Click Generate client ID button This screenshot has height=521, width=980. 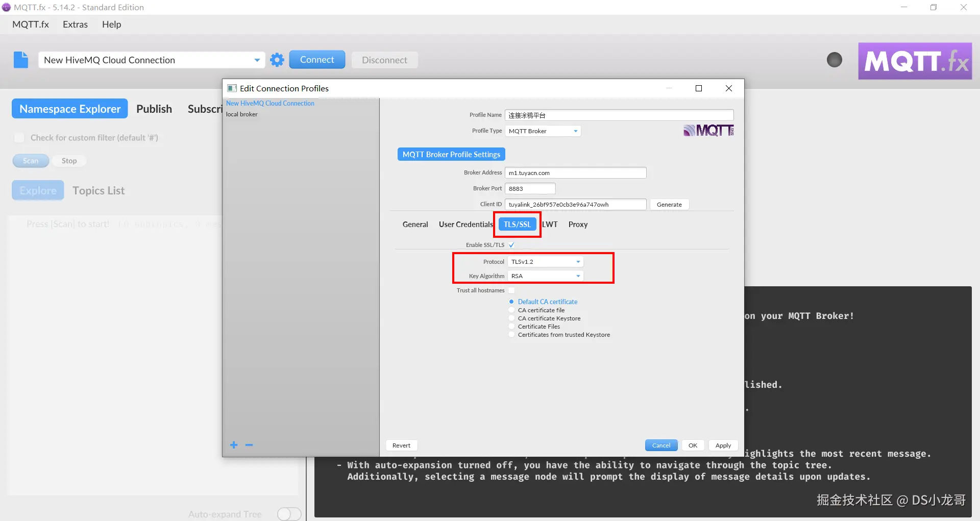point(669,205)
